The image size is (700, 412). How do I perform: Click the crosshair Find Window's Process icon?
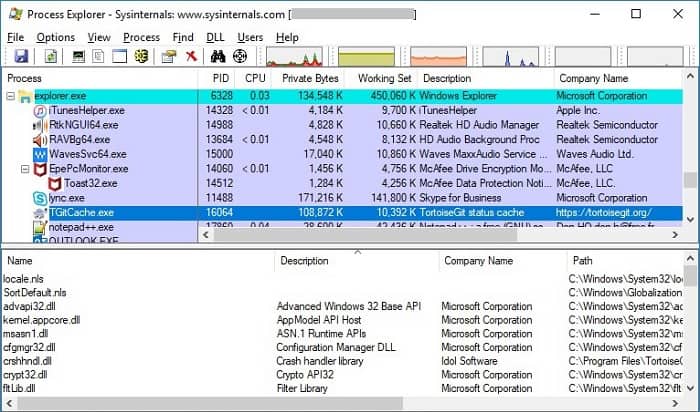pyautogui.click(x=240, y=56)
